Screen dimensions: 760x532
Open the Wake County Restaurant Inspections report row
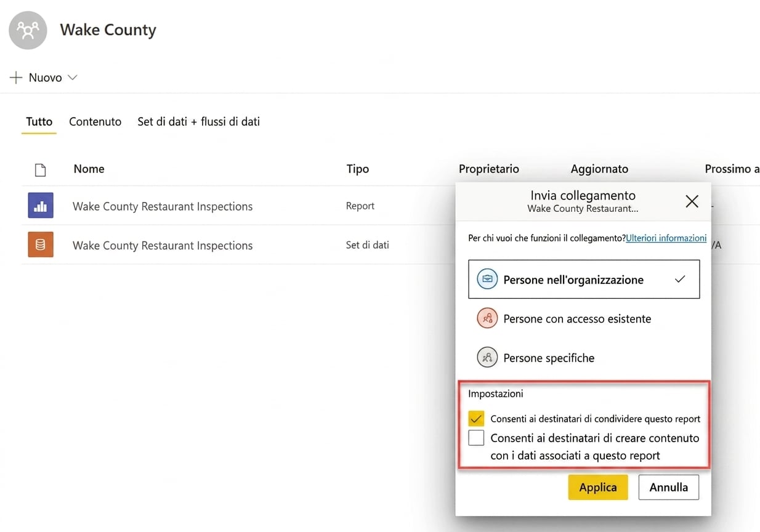click(163, 206)
